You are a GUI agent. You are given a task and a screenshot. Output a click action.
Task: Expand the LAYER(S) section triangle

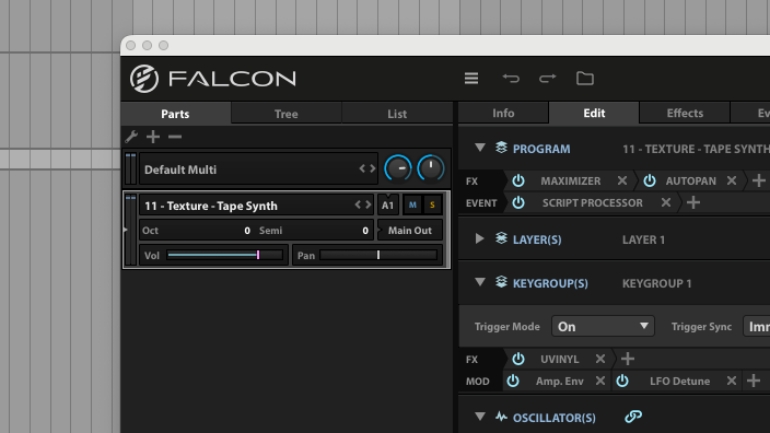(480, 239)
